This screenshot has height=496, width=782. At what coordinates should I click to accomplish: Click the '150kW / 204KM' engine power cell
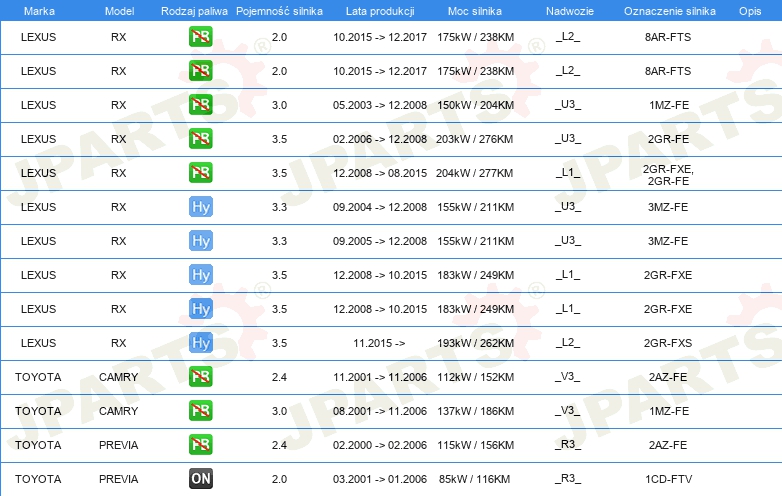(475, 105)
